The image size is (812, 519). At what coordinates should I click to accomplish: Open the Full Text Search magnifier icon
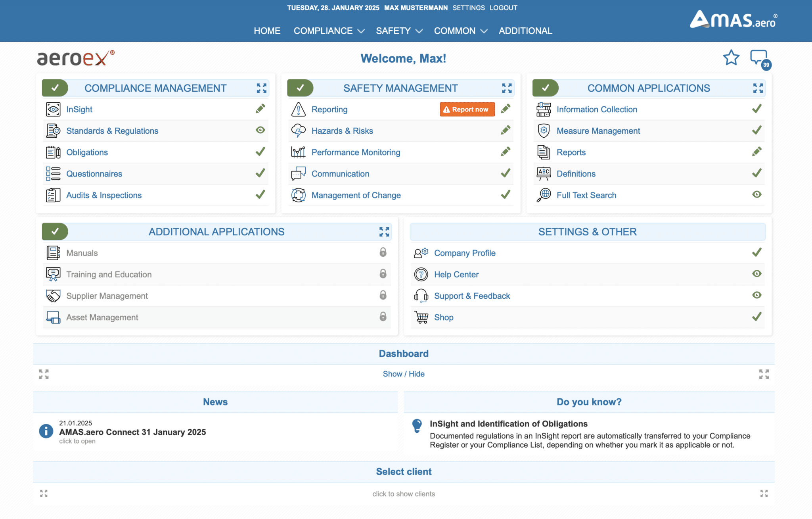click(x=544, y=194)
